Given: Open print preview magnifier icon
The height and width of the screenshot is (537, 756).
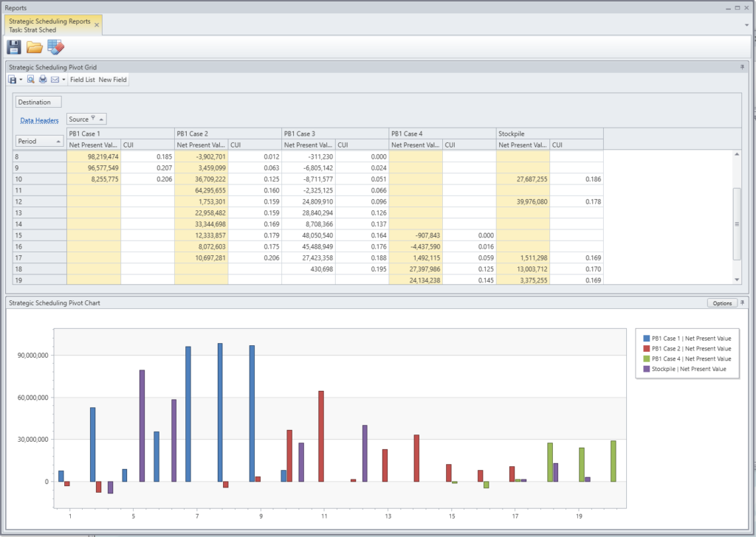Looking at the screenshot, I should (30, 80).
